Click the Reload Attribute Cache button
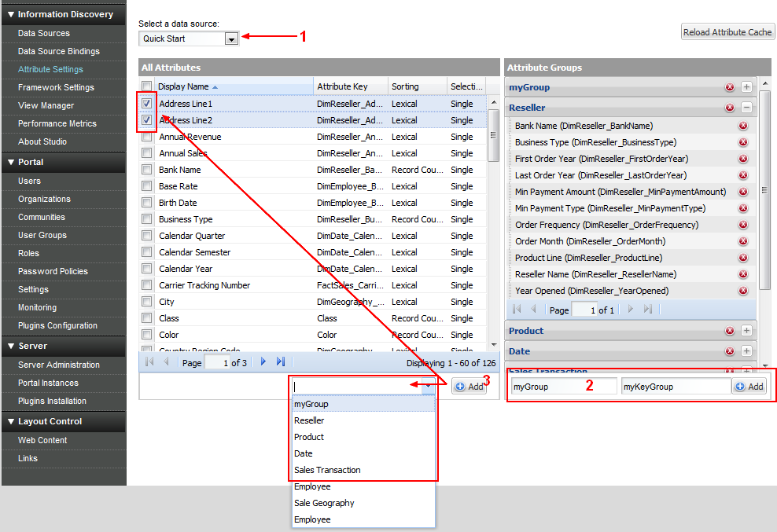Image resolution: width=777 pixels, height=532 pixels. [727, 31]
